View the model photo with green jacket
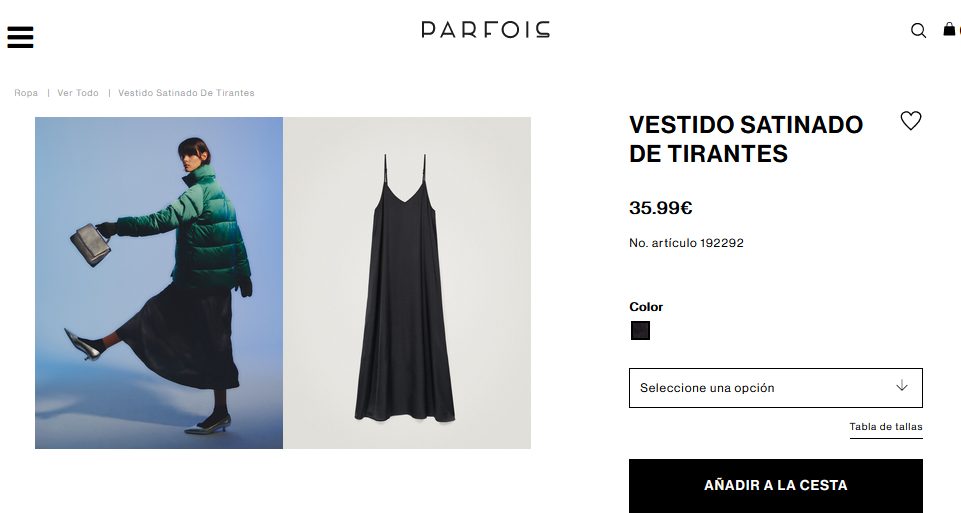Image resolution: width=961 pixels, height=513 pixels. (x=159, y=283)
